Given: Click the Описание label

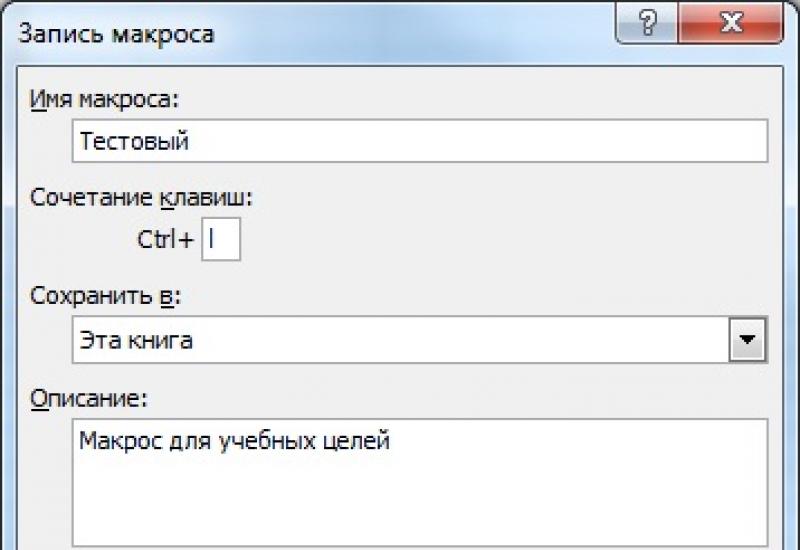Looking at the screenshot, I should (89, 397).
